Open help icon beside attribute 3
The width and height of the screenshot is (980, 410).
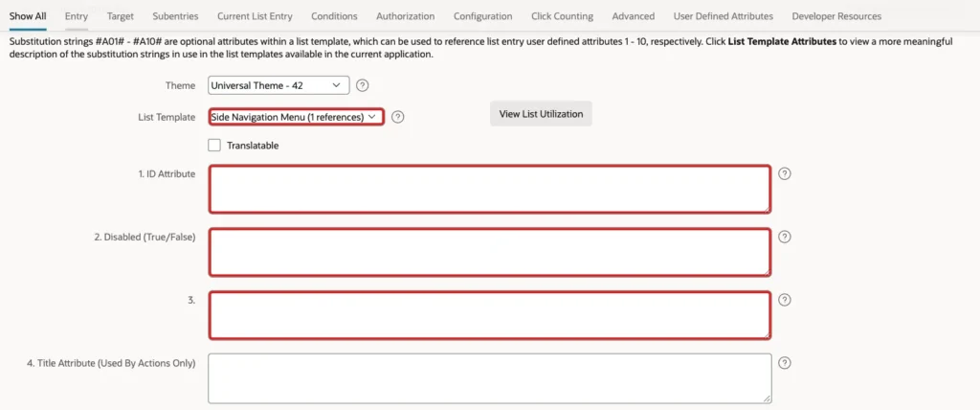click(786, 300)
